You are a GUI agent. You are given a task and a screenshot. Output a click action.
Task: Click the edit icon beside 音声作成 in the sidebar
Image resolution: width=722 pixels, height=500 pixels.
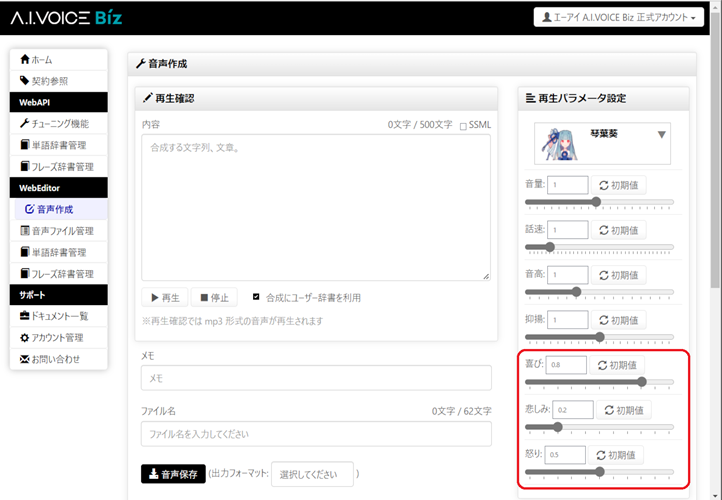[29, 209]
